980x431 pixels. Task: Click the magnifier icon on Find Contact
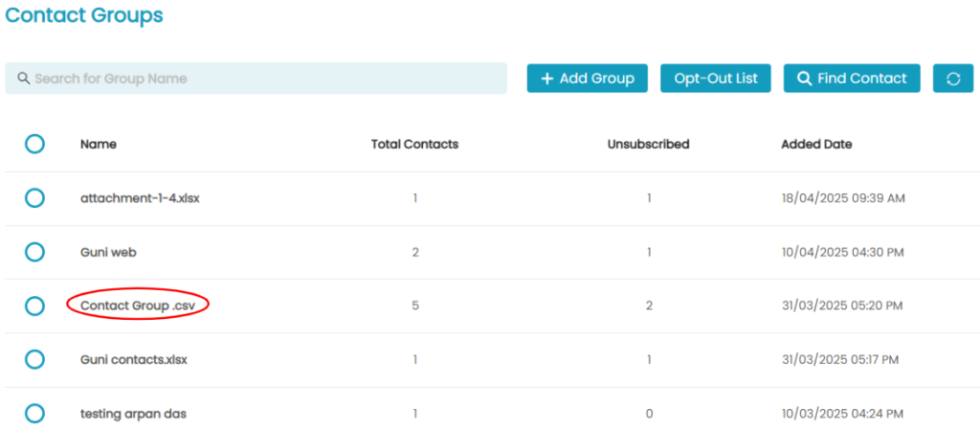[804, 79]
